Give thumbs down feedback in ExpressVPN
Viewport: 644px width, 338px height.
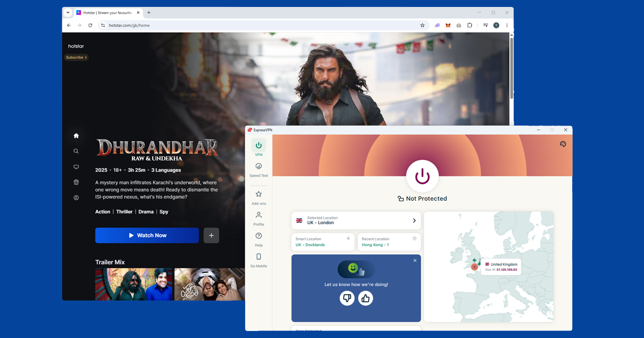coord(347,298)
